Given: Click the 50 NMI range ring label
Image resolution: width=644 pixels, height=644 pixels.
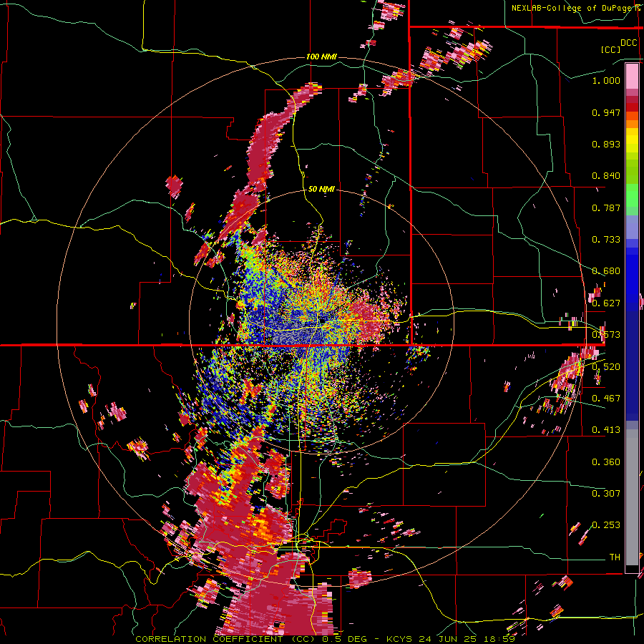Looking at the screenshot, I should [321, 189].
